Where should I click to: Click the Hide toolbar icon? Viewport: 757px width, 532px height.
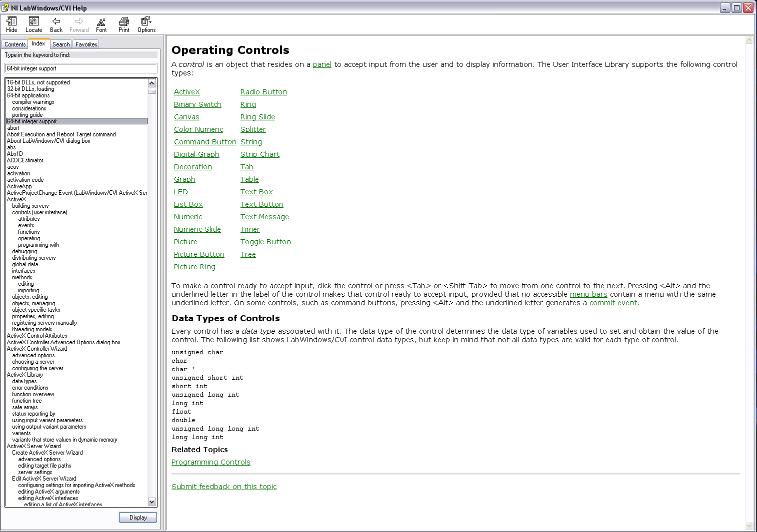click(11, 24)
